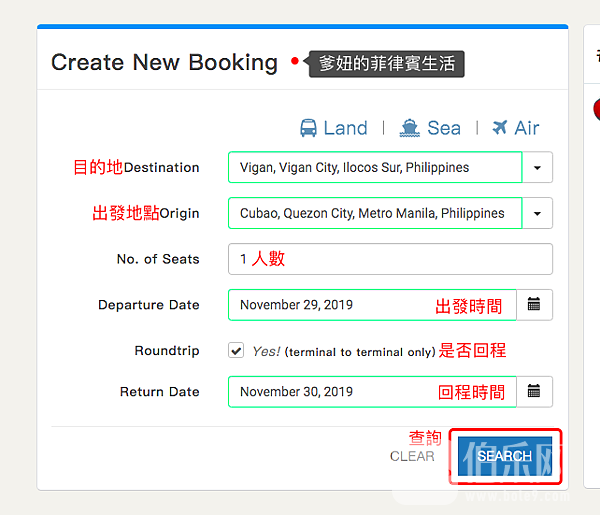Click the bus icon for Land travel
Image resolution: width=600 pixels, height=515 pixels.
click(x=309, y=128)
